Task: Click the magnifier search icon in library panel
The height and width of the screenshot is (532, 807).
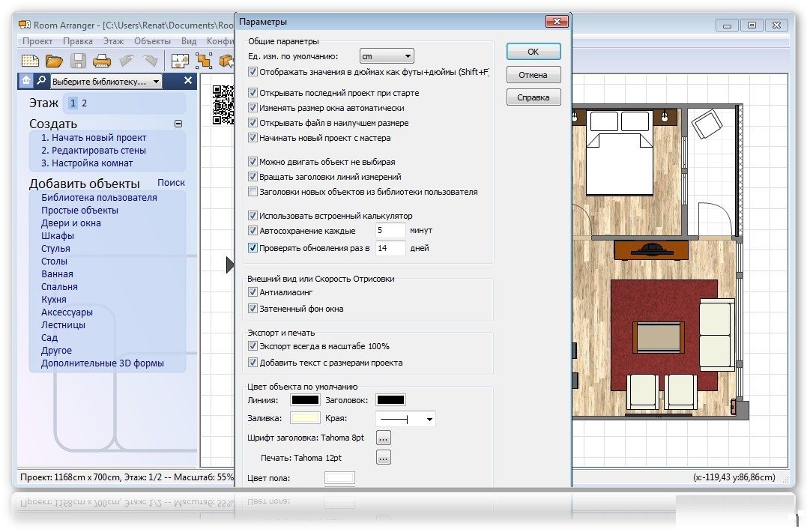Action: tap(41, 81)
